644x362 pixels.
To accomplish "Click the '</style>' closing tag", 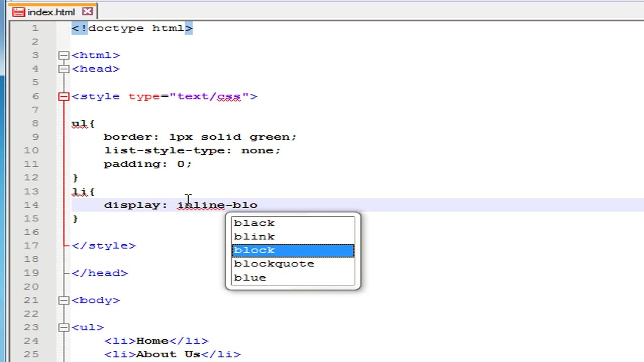I will (x=104, y=245).
